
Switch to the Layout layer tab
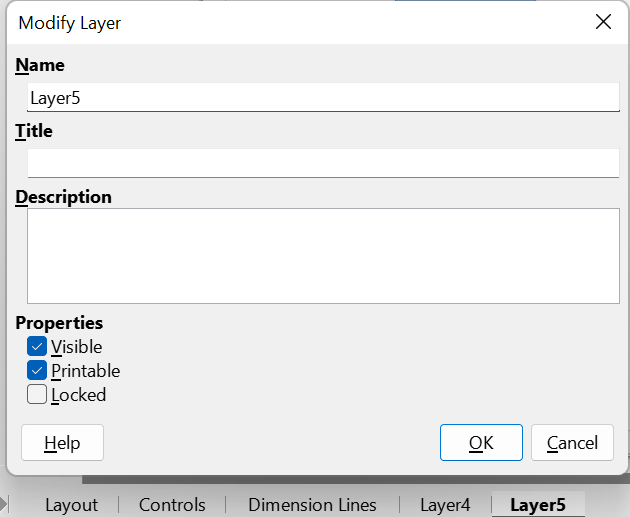pyautogui.click(x=72, y=505)
